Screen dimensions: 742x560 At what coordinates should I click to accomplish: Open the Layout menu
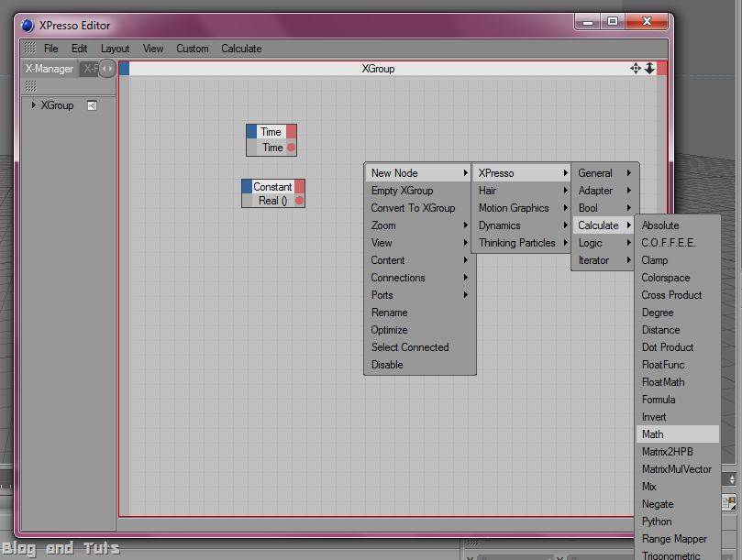coord(115,49)
